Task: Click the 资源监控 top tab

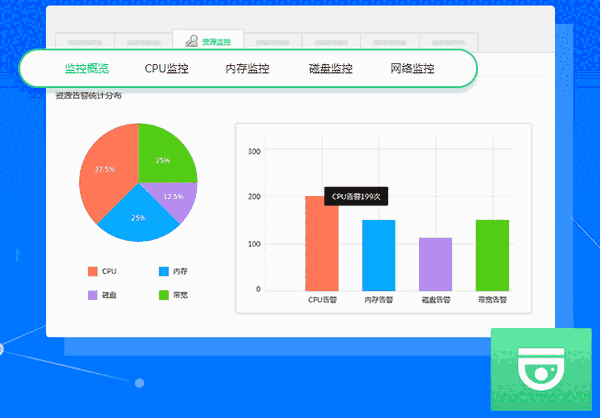Action: (x=208, y=41)
